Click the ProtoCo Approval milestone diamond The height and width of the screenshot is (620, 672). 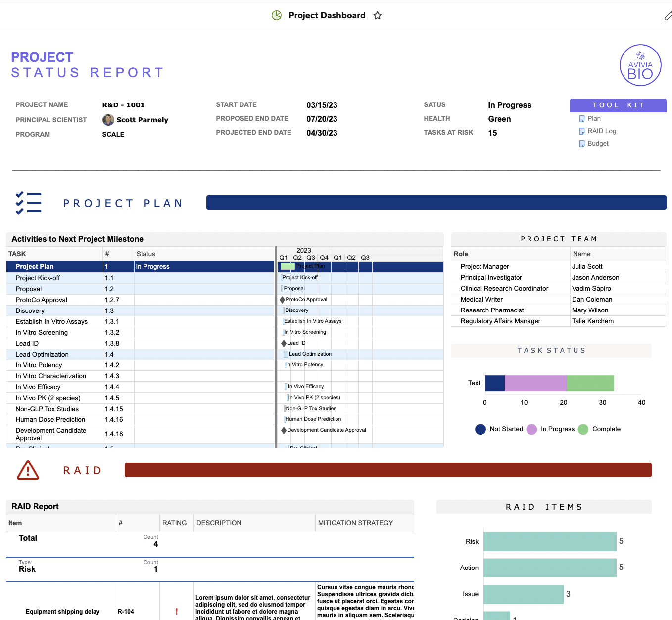click(282, 300)
